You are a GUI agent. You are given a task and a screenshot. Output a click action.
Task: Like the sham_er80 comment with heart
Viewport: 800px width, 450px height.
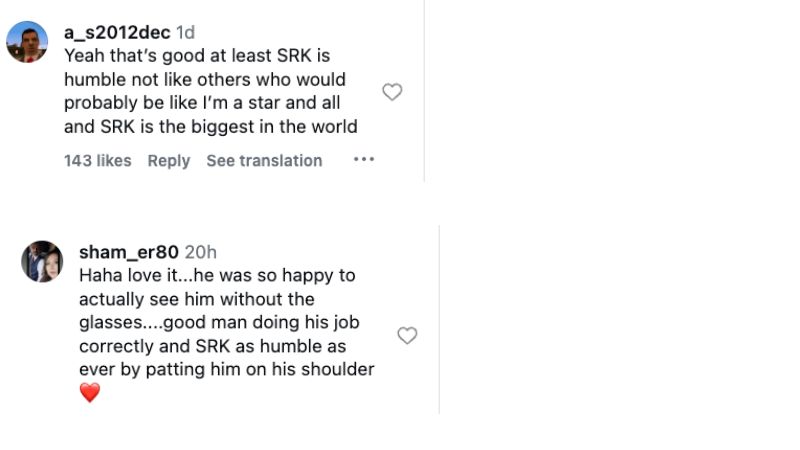click(407, 336)
